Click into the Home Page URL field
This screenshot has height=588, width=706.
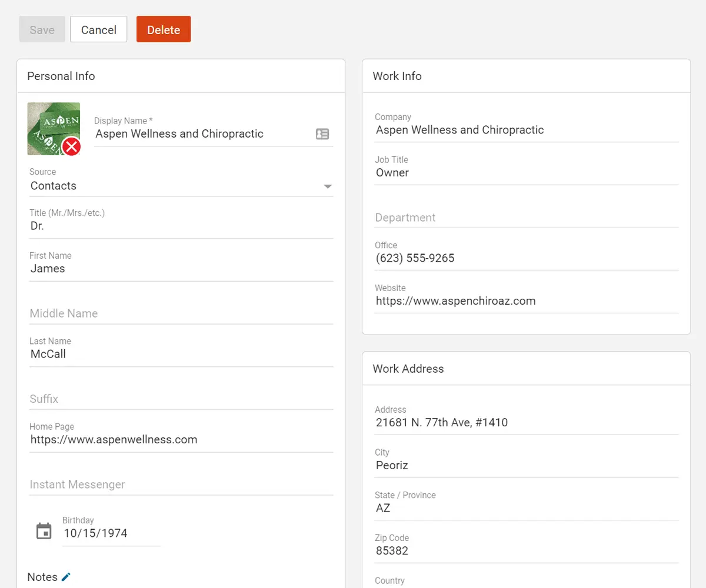tap(181, 439)
